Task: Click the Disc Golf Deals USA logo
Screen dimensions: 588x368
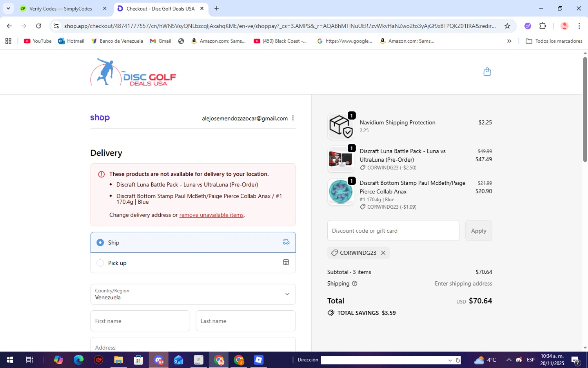Action: click(133, 72)
